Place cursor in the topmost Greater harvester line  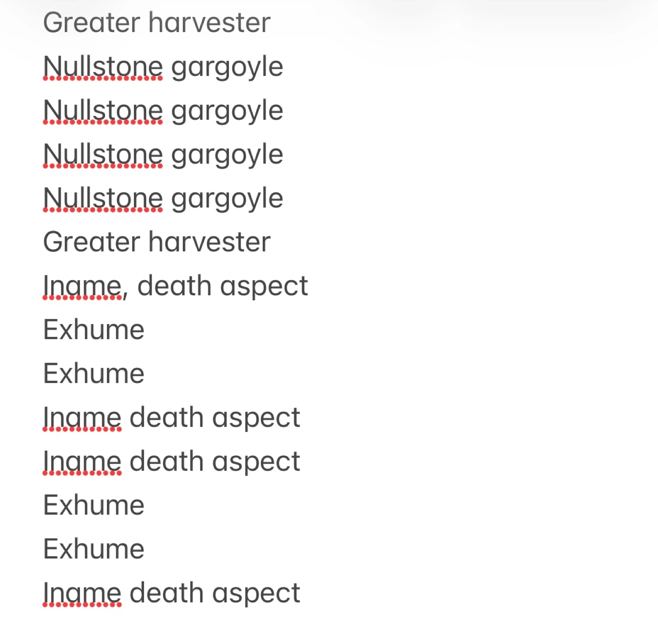157,22
